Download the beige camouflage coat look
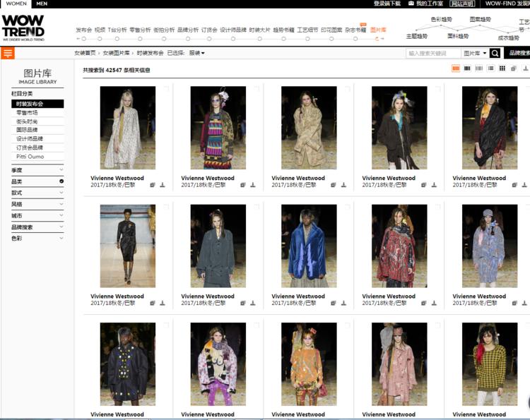This screenshot has width=530, height=420. (343, 185)
